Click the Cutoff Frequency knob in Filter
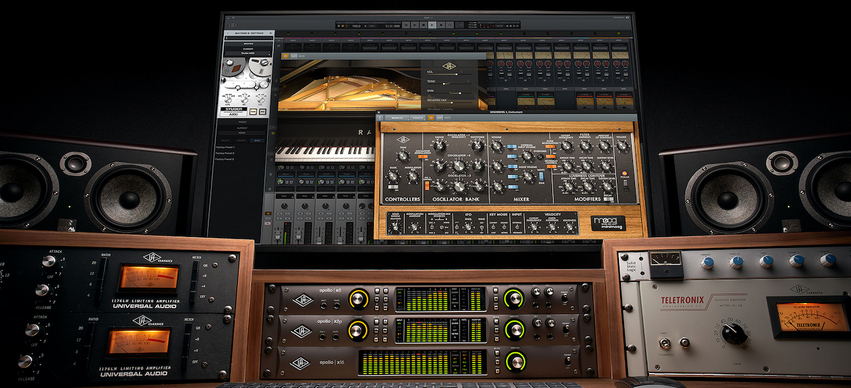Viewport: 851px width, 388px height. (566, 146)
